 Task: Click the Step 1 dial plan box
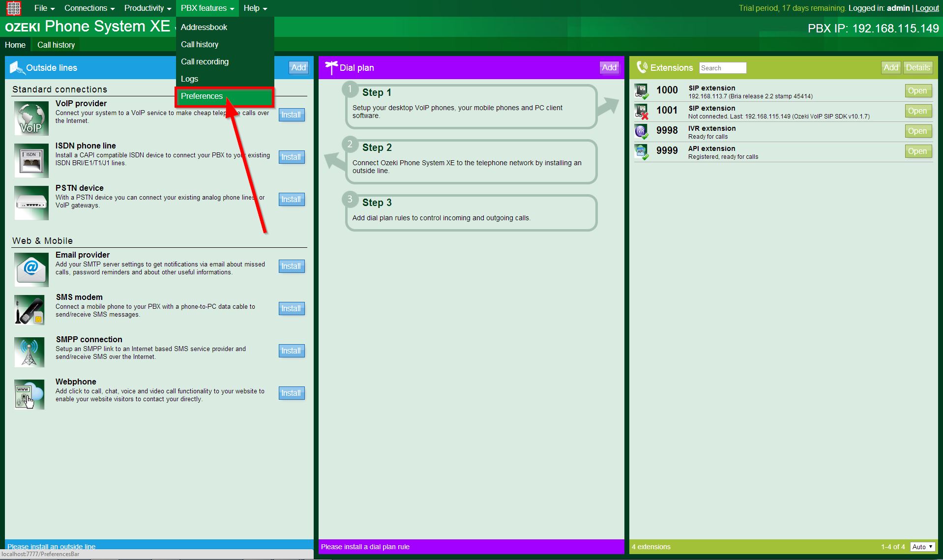(x=471, y=107)
